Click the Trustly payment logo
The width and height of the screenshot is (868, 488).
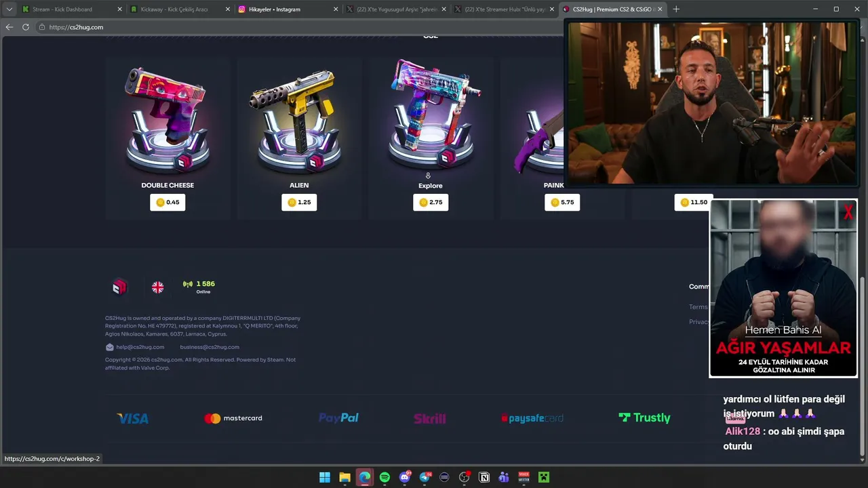pyautogui.click(x=644, y=418)
